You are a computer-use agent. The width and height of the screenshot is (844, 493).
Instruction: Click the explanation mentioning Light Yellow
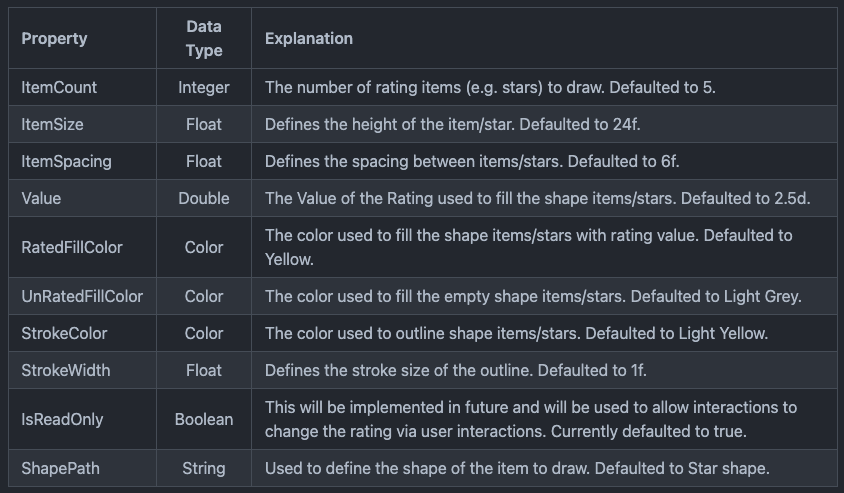click(516, 333)
